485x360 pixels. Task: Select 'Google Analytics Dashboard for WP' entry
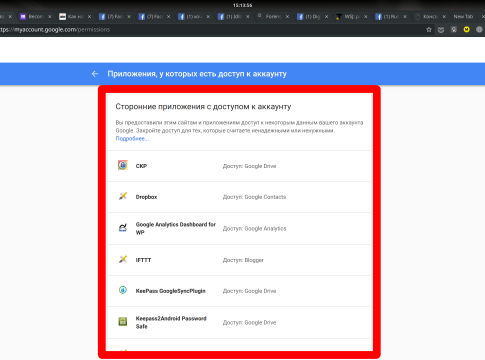pos(176,228)
